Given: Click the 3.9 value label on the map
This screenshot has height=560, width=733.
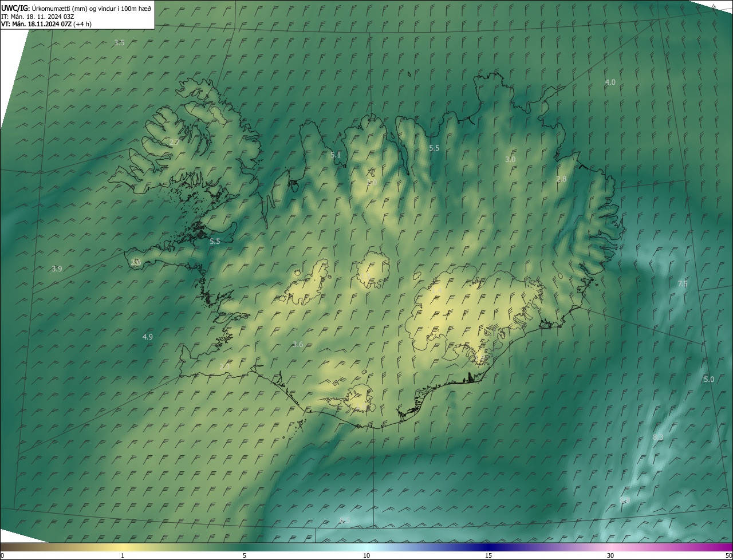Looking at the screenshot, I should click(x=57, y=269).
